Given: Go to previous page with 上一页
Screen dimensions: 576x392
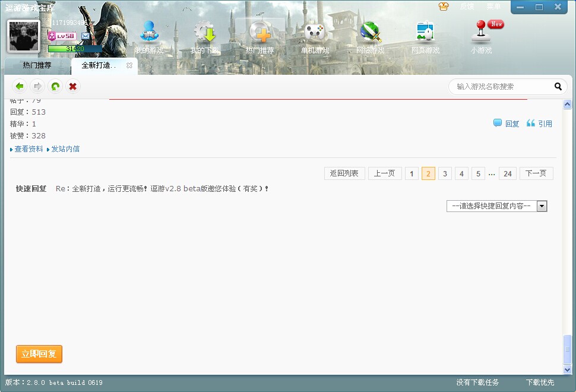Looking at the screenshot, I should [x=385, y=173].
